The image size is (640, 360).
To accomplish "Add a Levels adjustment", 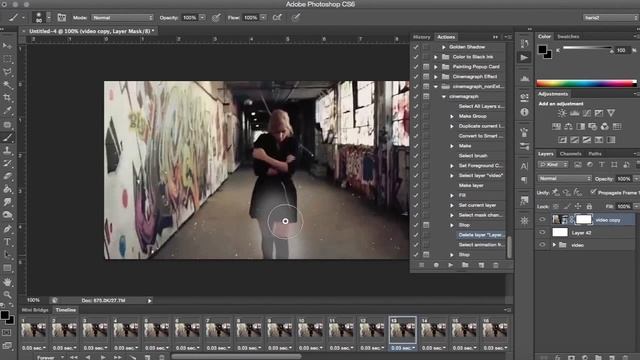I will [574, 113].
